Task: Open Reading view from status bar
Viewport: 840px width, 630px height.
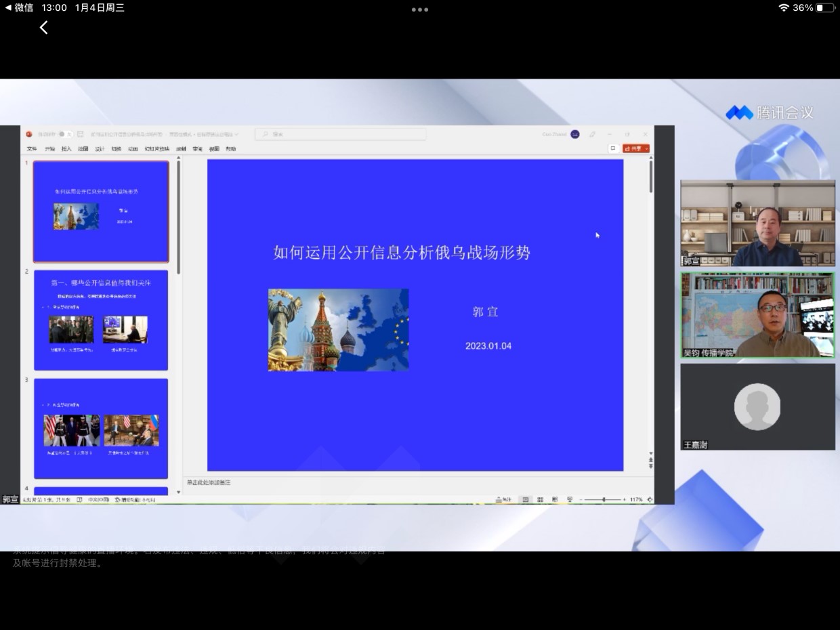Action: (x=555, y=499)
